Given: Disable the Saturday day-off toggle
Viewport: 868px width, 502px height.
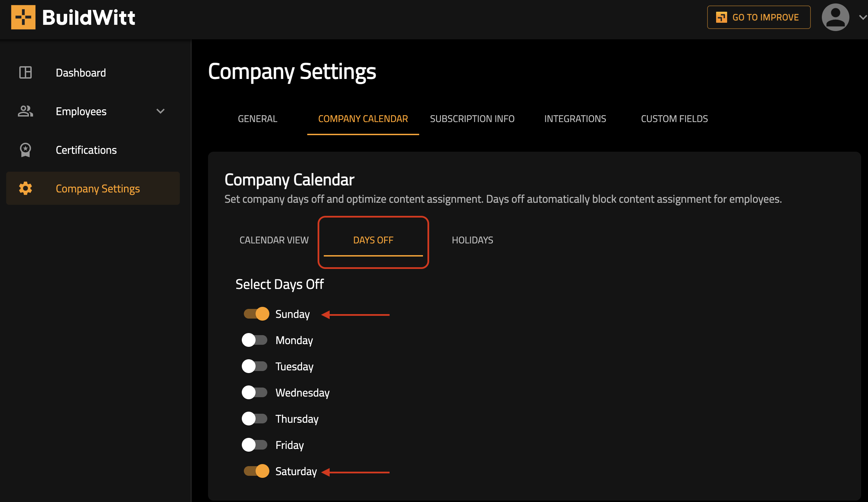Looking at the screenshot, I should [x=256, y=471].
